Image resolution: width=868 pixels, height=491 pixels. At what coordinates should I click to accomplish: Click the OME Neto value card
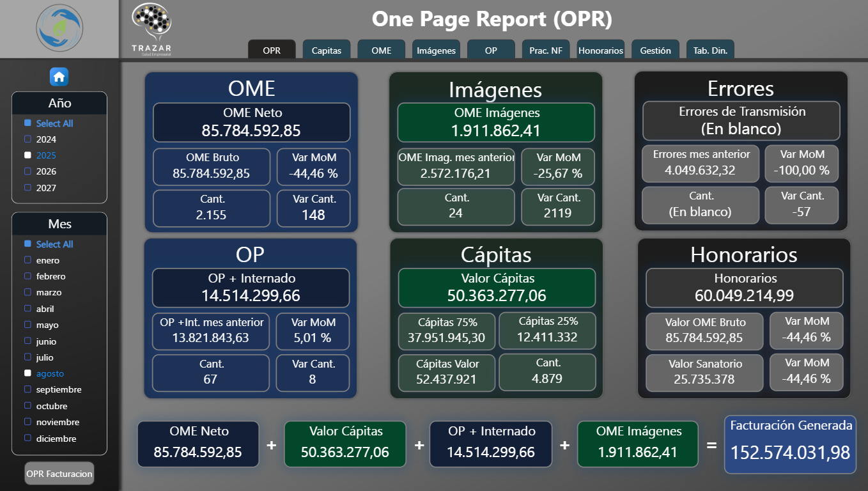(x=251, y=122)
